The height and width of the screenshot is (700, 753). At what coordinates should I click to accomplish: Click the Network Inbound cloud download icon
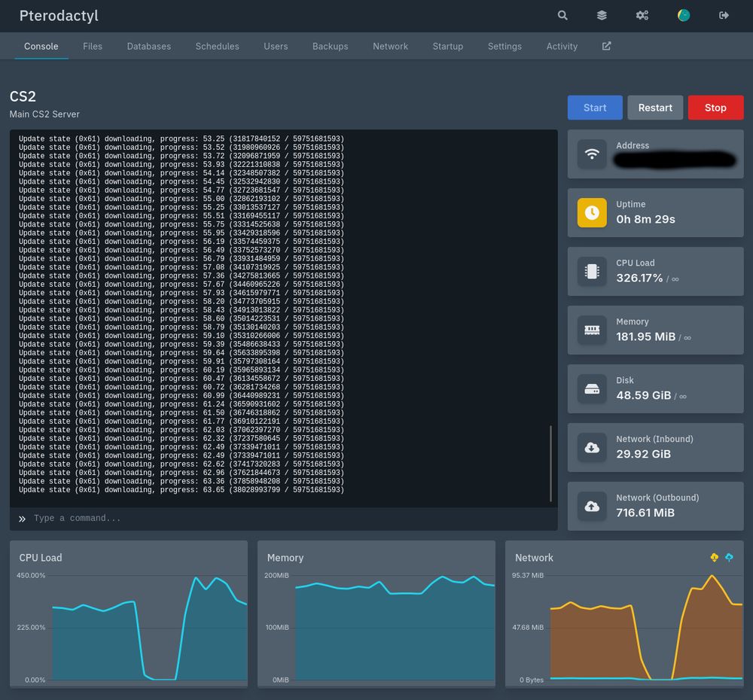592,447
